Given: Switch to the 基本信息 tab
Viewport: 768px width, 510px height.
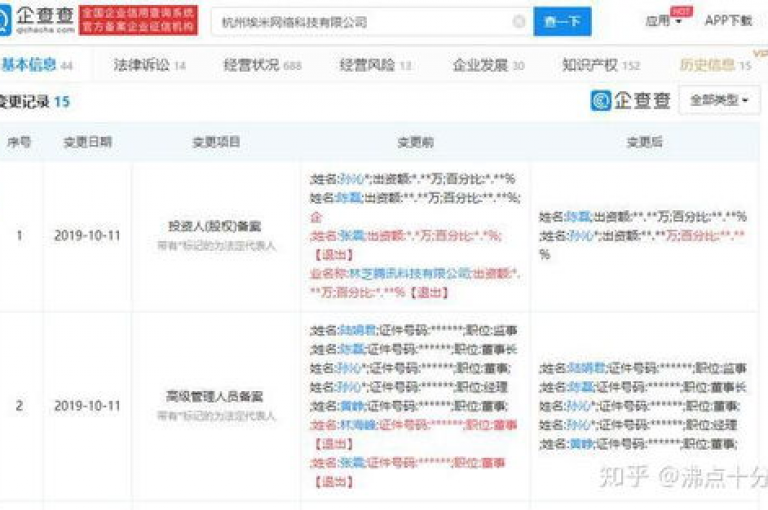Looking at the screenshot, I should click(37, 65).
